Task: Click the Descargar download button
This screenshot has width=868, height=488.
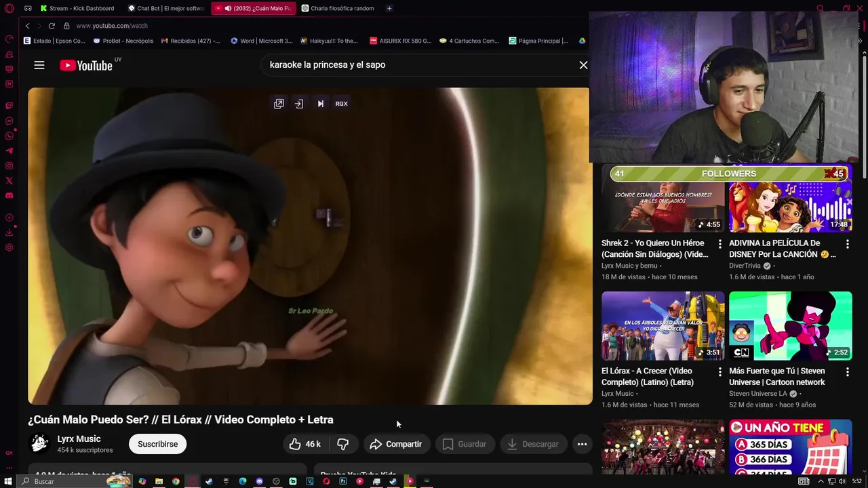Action: tap(534, 444)
